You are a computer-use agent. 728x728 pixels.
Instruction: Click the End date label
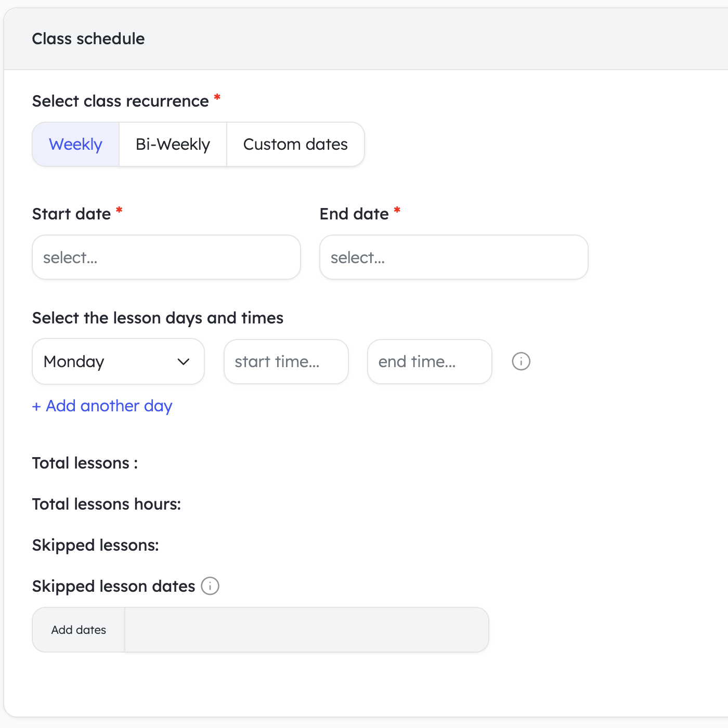coord(354,214)
